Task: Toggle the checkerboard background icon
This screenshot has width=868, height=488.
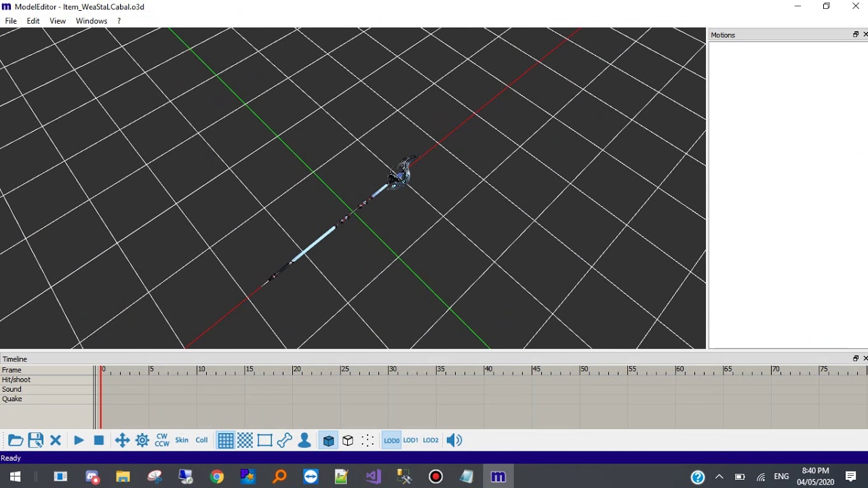Action: coord(245,441)
